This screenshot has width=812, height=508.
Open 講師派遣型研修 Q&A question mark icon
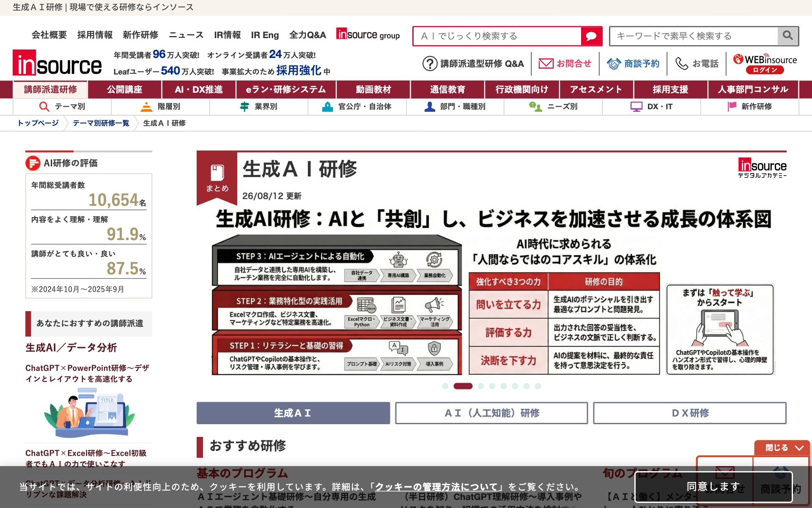click(430, 63)
